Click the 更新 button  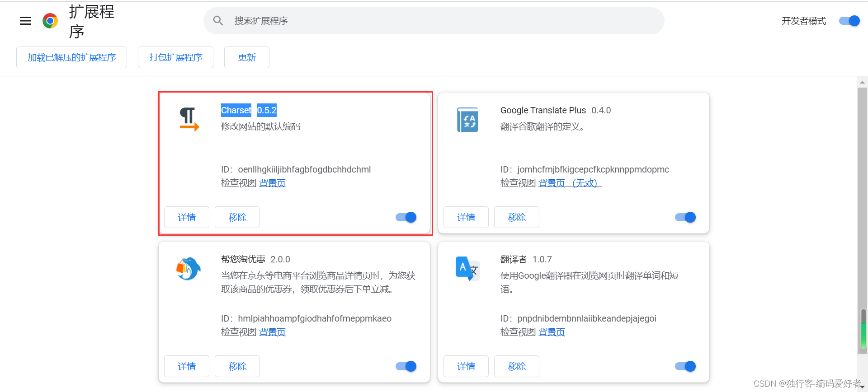coord(247,57)
